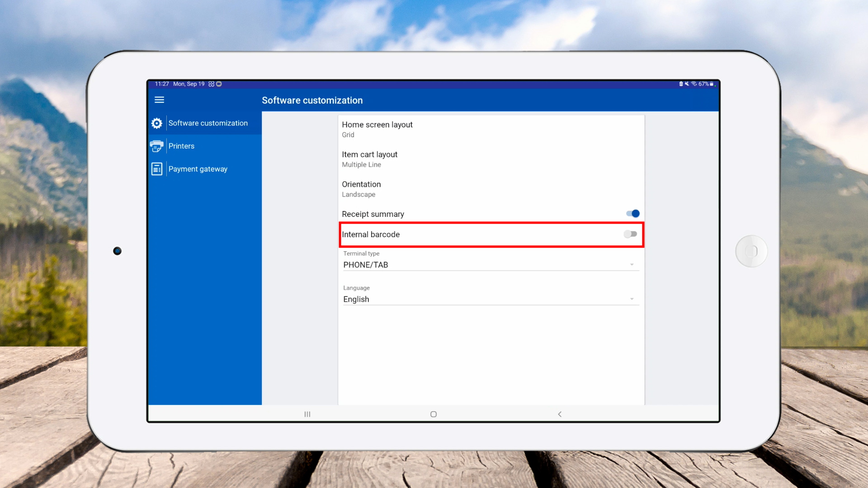Click the Language dropdown arrow

click(632, 299)
